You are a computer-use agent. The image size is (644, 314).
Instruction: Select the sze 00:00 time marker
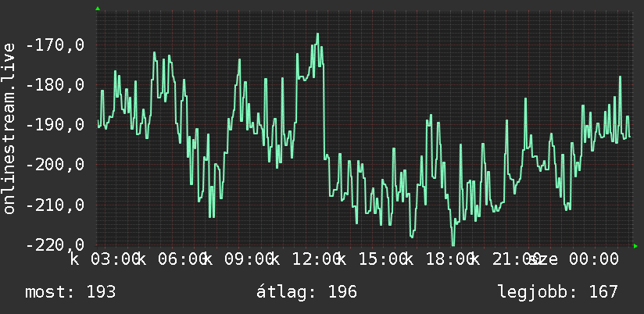coord(574,259)
